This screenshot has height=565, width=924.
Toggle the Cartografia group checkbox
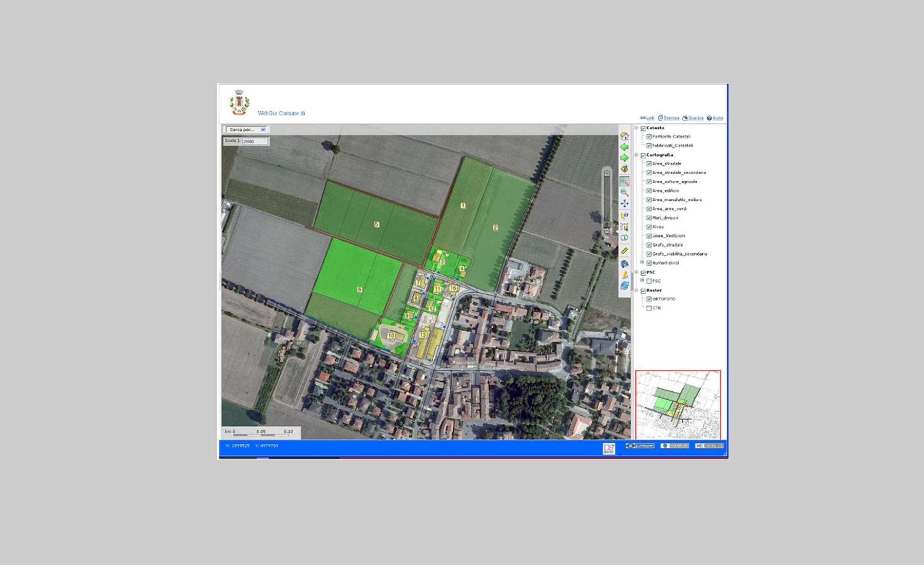point(643,155)
